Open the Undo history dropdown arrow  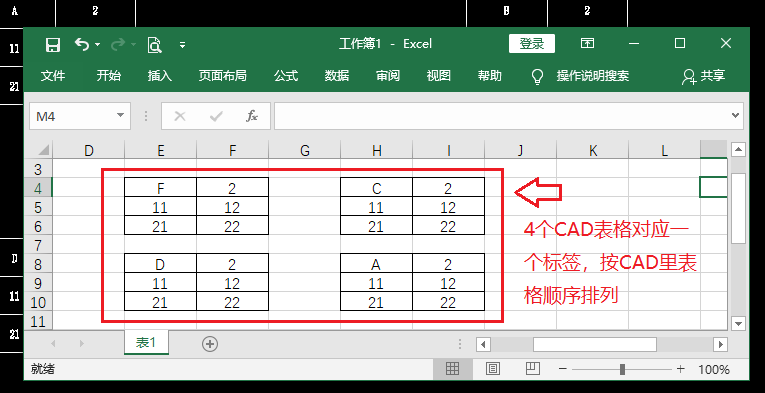coord(98,45)
